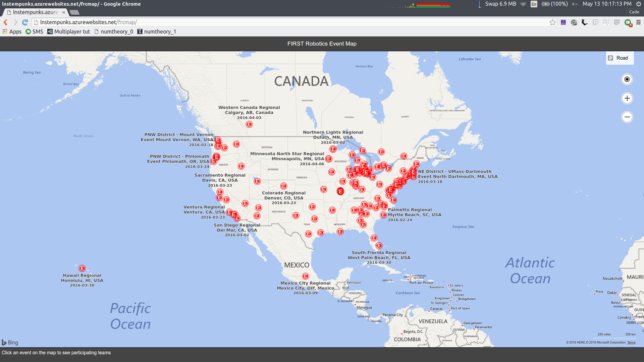Click the locate me target button
This screenshot has height=362, width=644.
(x=627, y=79)
